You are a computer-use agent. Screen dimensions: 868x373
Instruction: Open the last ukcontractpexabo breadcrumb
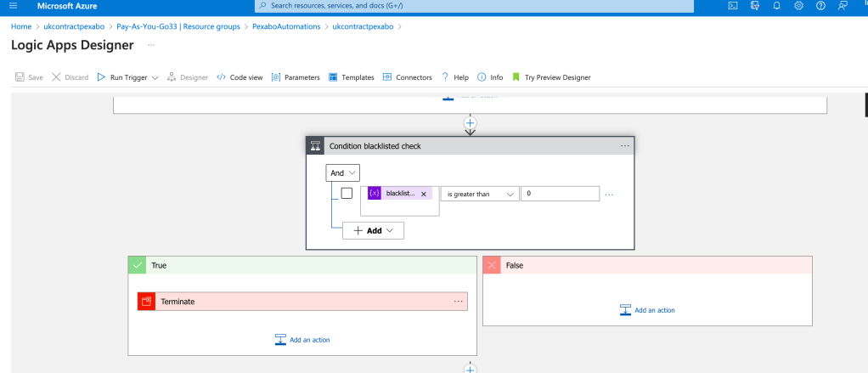pyautogui.click(x=363, y=26)
